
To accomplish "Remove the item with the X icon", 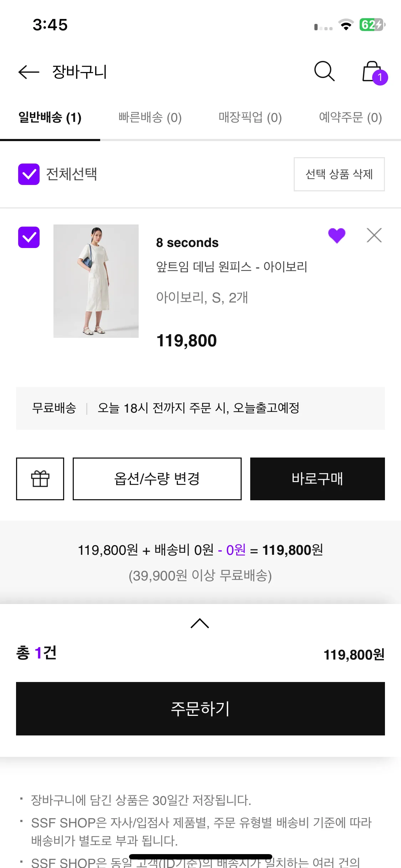I will pyautogui.click(x=374, y=236).
